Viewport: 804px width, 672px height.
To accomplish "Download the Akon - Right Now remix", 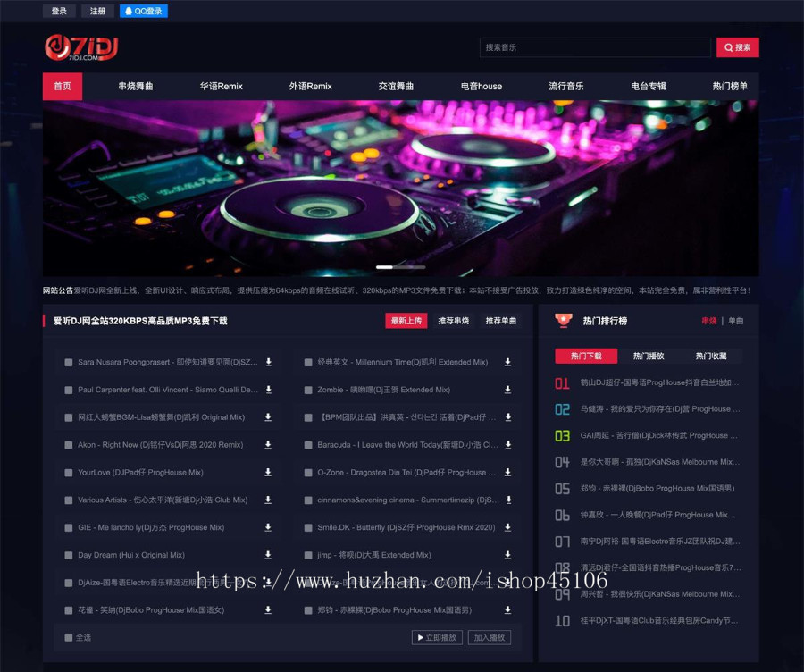I will coord(268,444).
